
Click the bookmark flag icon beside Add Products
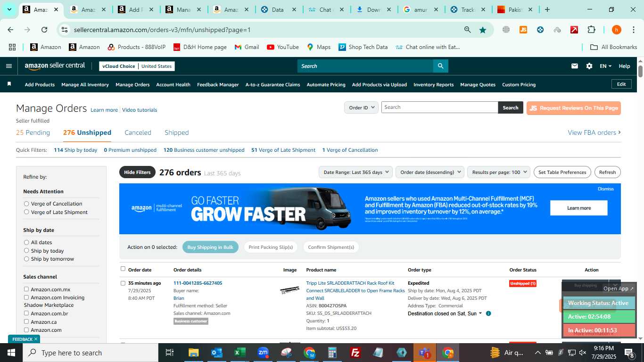9,84
